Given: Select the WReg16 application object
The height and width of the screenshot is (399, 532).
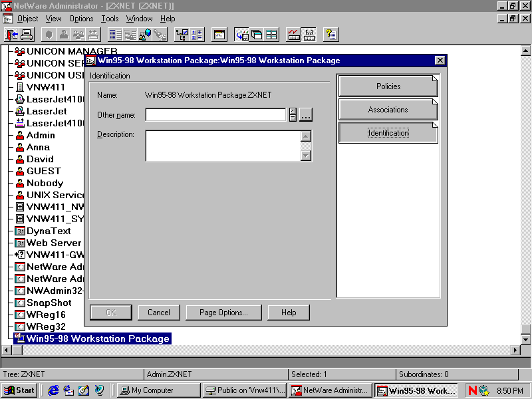Looking at the screenshot, I should point(41,315).
